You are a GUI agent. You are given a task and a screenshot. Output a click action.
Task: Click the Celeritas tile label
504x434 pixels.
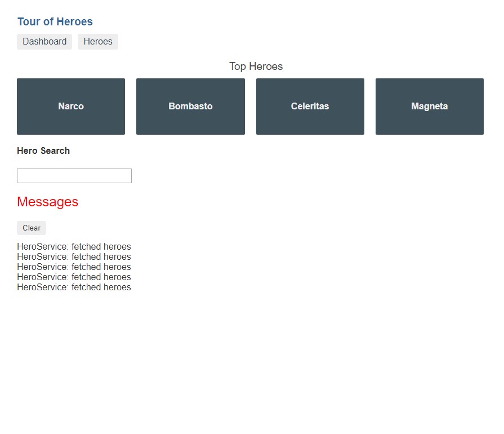point(310,106)
